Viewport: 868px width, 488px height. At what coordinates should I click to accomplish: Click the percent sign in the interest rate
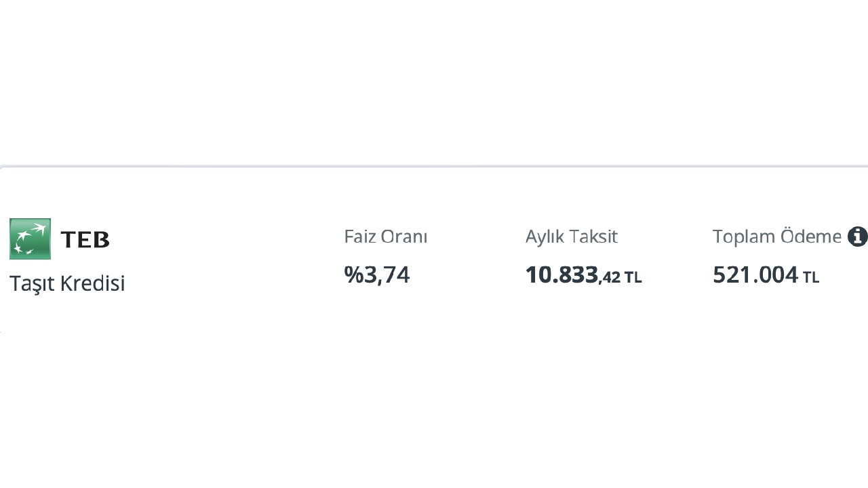point(354,274)
